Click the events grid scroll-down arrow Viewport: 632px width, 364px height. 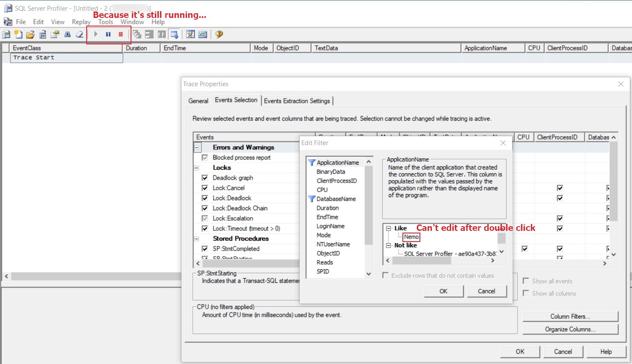tap(614, 254)
